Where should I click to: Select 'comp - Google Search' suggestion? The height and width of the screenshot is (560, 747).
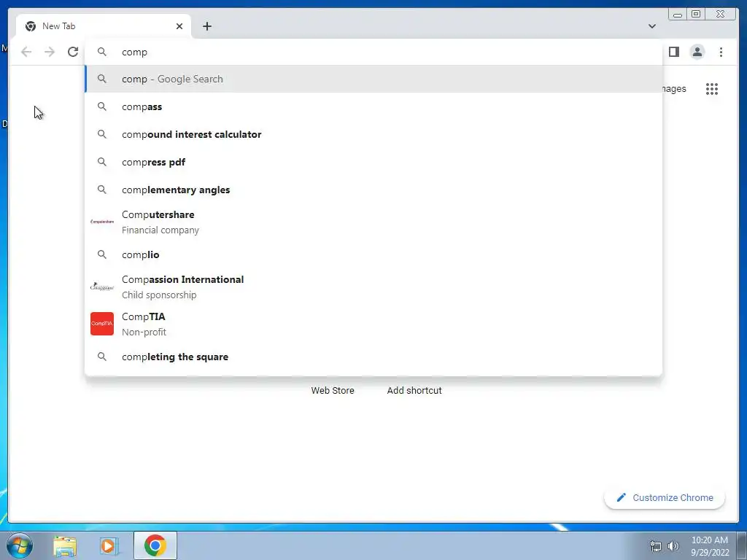[x=373, y=79]
